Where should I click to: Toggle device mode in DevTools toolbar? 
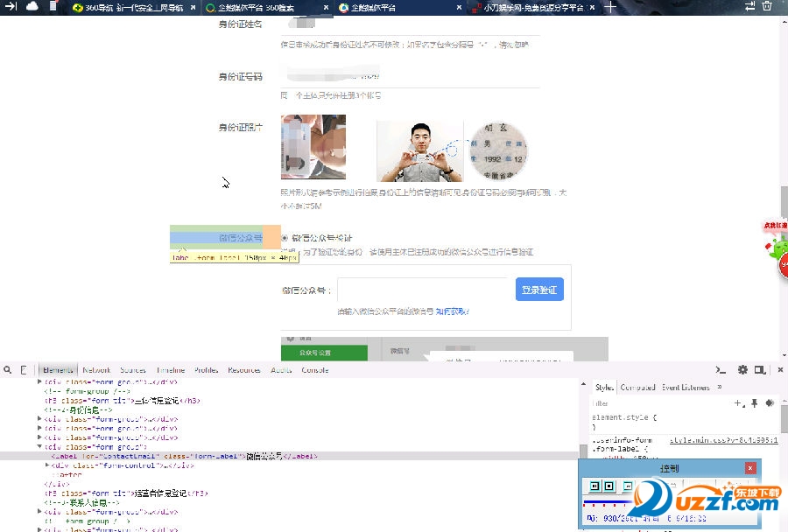pyautogui.click(x=24, y=369)
